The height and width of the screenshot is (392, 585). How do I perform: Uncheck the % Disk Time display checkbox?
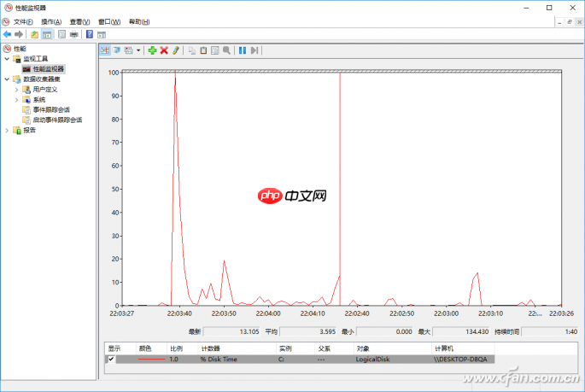click(x=111, y=359)
